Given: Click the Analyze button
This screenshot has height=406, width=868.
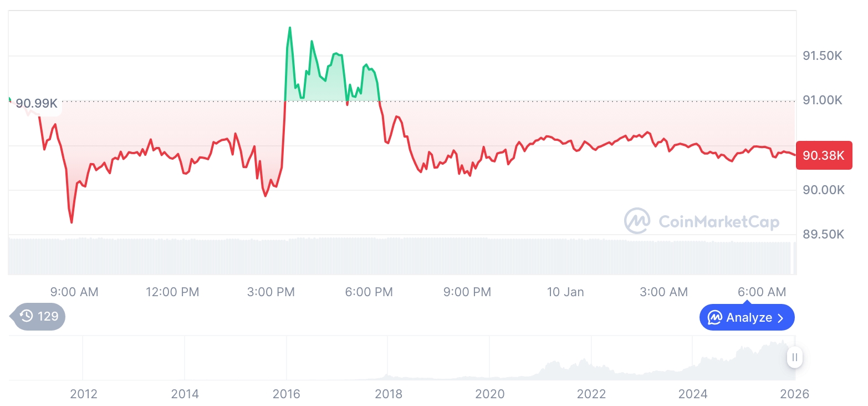Looking at the screenshot, I should 747,318.
